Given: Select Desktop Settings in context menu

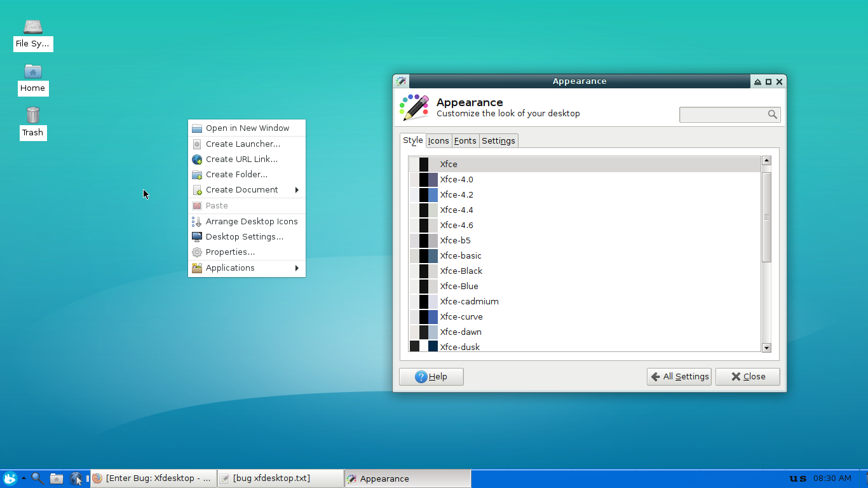Looking at the screenshot, I should [x=244, y=237].
